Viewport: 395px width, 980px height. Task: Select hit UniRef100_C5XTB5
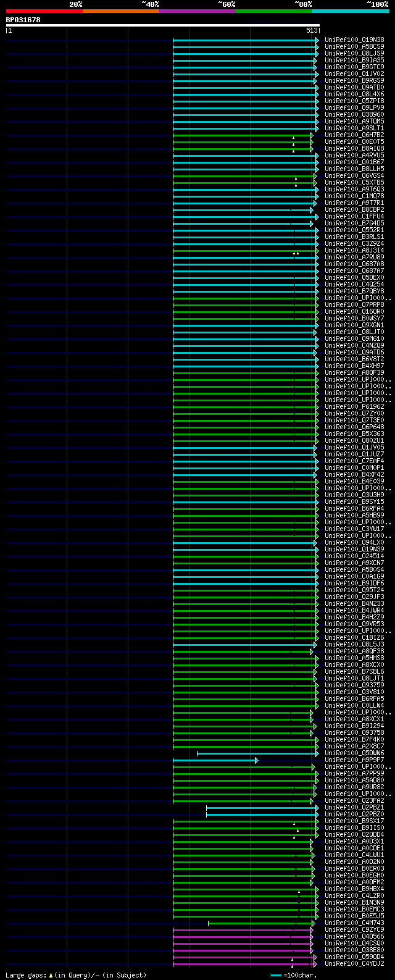click(x=354, y=183)
